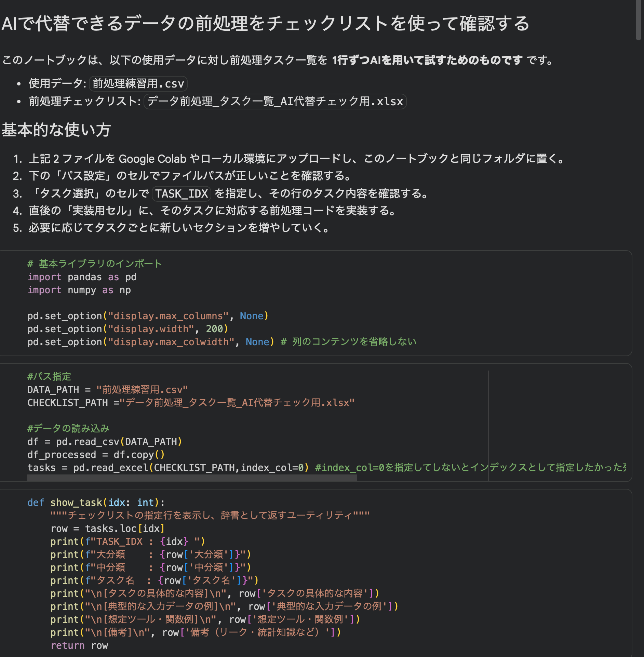This screenshot has width=644, height=657.
Task: Click the print line for タスクの具体的な内容
Action: (215, 593)
